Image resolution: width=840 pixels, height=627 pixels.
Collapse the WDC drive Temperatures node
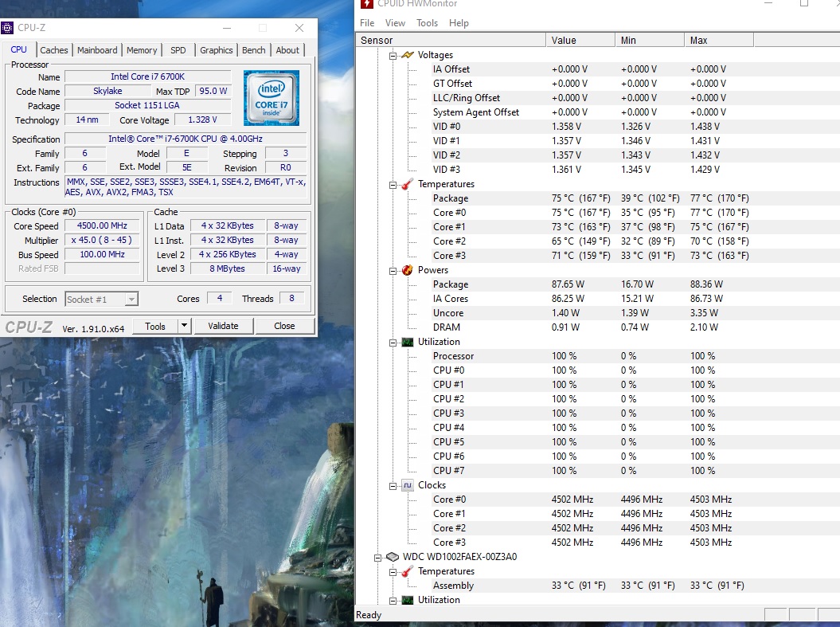point(393,572)
